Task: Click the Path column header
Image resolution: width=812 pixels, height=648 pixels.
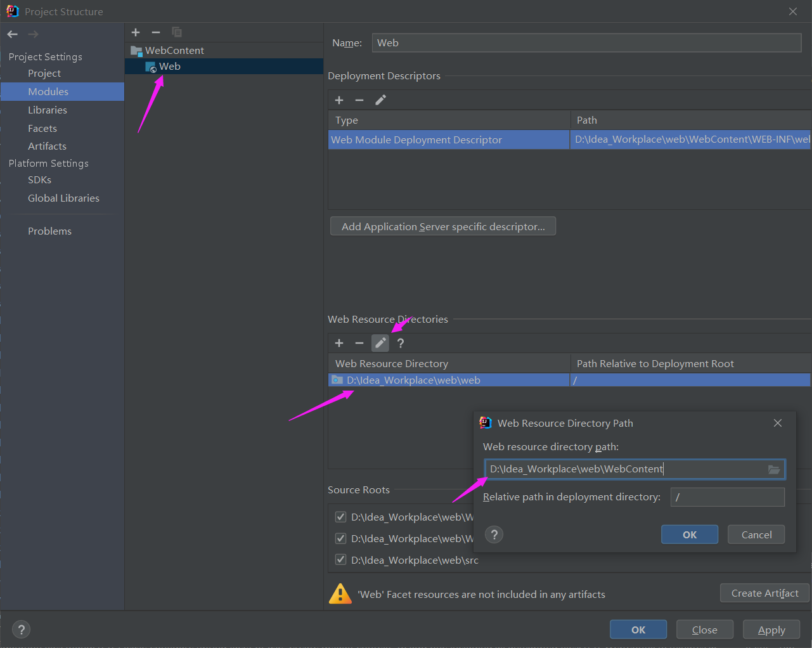Action: (691, 120)
